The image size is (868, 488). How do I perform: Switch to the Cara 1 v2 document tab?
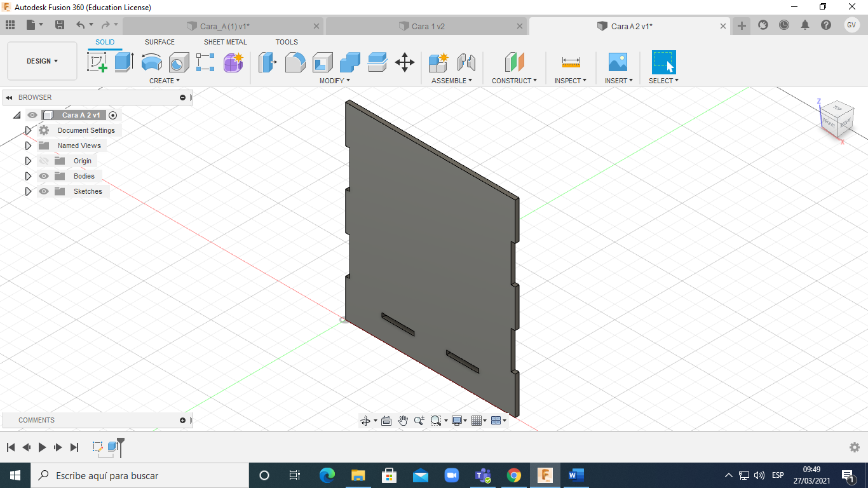pos(426,26)
